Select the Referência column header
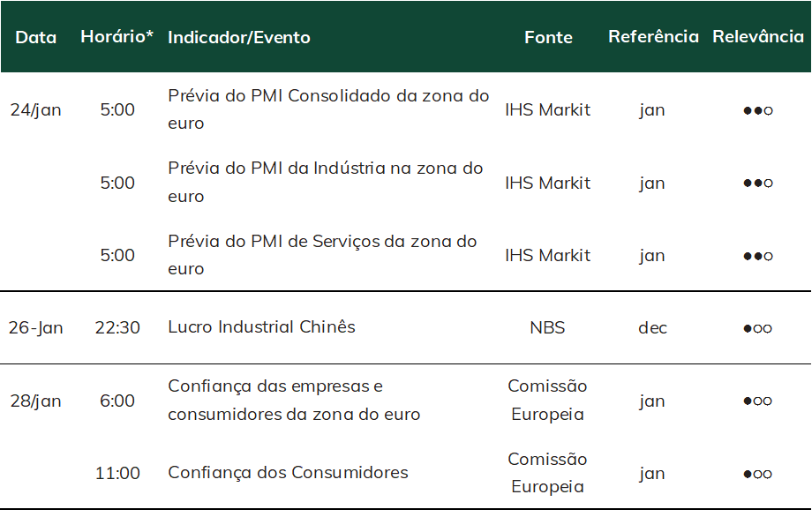 click(653, 37)
